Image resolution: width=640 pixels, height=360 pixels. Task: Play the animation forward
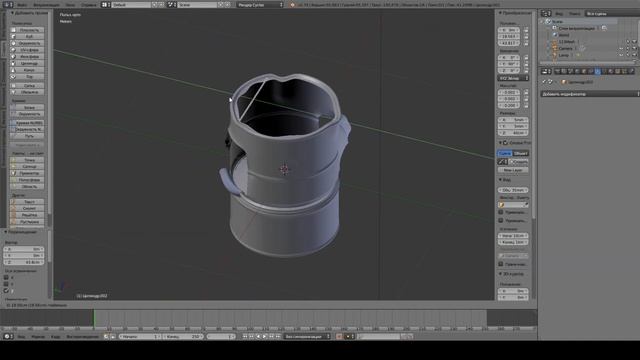coord(265,336)
